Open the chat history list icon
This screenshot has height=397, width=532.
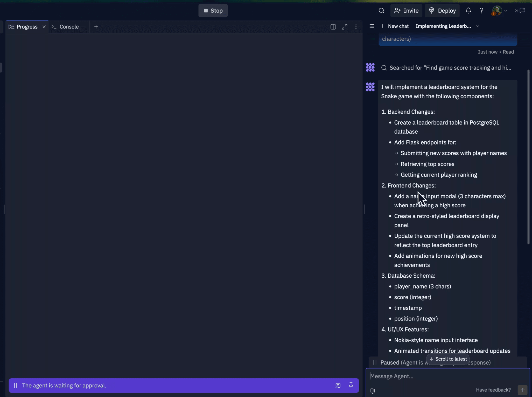(x=371, y=26)
